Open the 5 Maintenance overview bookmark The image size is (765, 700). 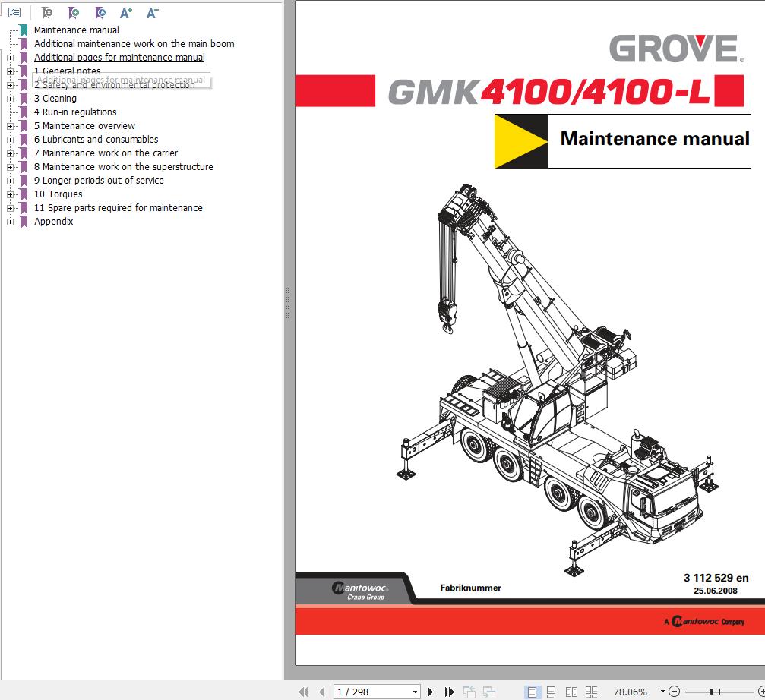tap(84, 126)
